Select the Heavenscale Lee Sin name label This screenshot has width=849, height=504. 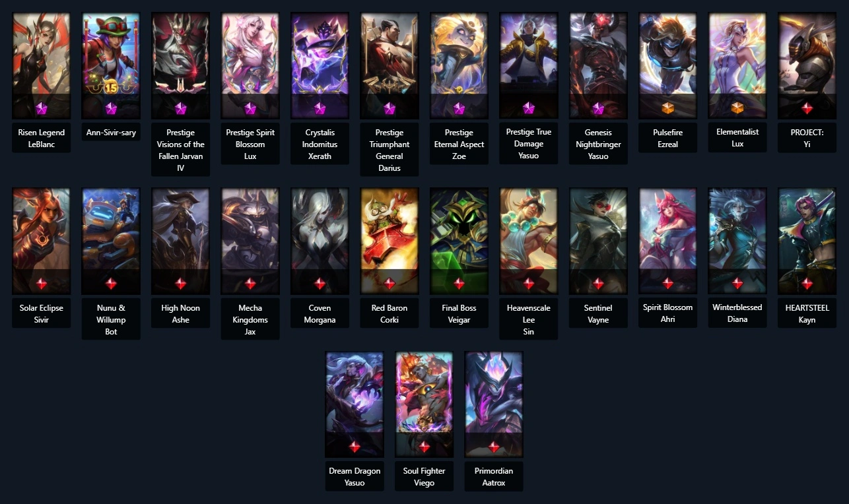(528, 319)
